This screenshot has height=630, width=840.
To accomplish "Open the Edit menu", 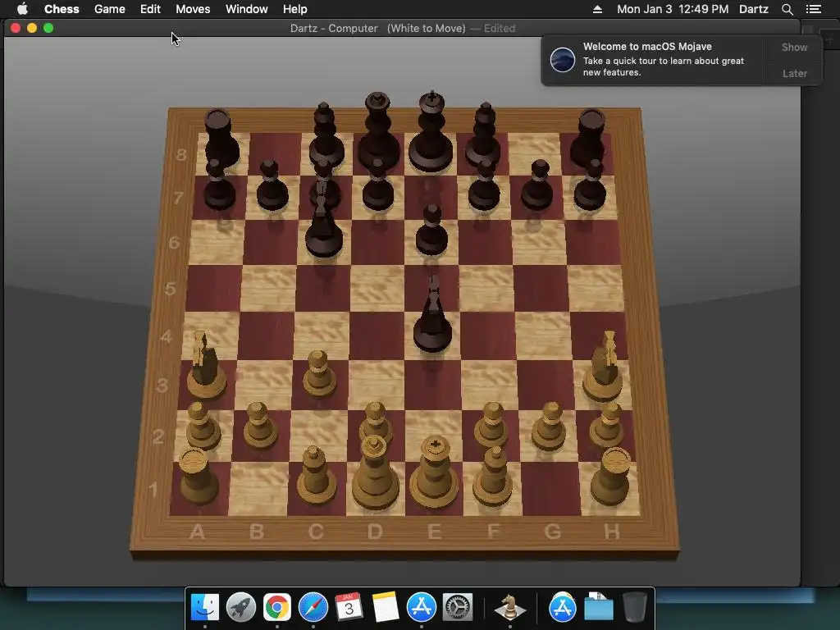I will pos(150,9).
